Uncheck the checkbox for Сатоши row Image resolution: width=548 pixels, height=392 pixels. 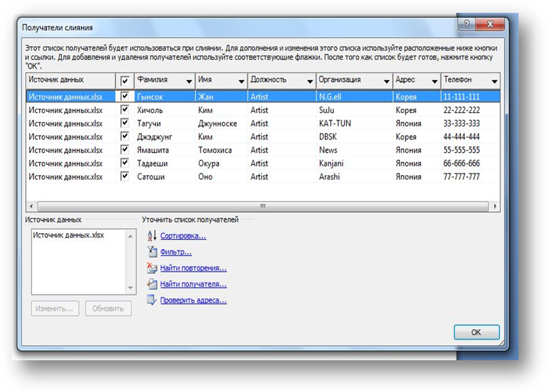[x=125, y=176]
